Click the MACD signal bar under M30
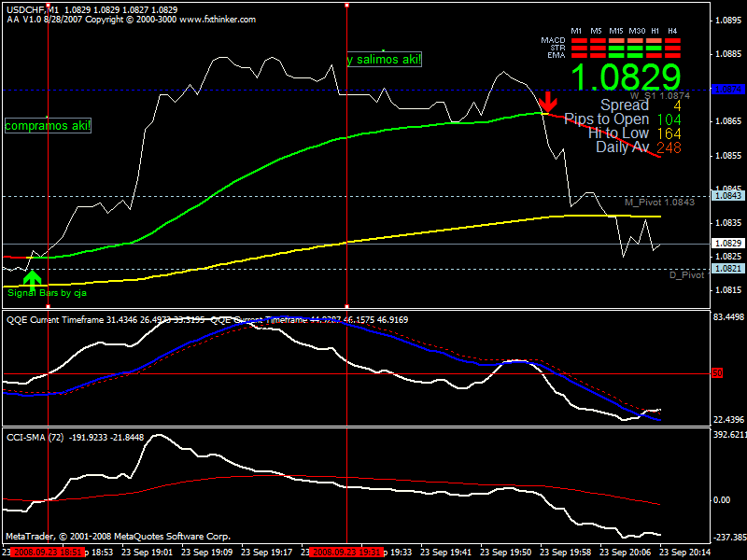This screenshot has width=747, height=560. 635,41
